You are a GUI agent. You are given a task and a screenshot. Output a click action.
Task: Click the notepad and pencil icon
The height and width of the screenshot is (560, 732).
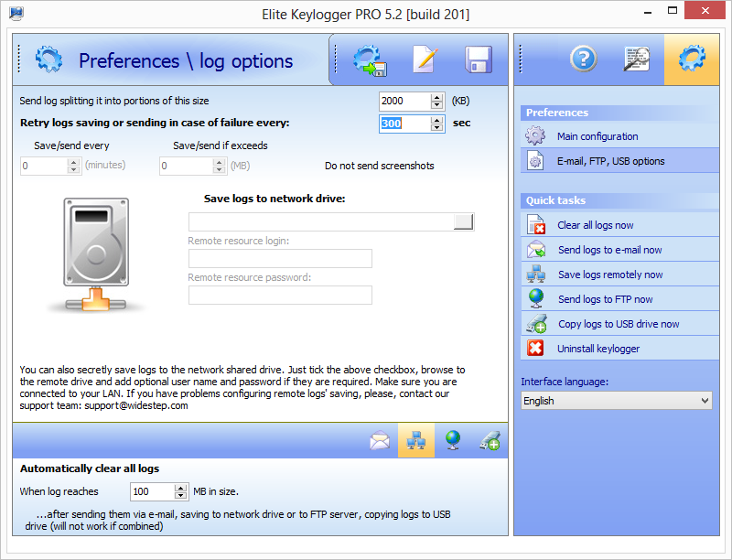(x=425, y=60)
